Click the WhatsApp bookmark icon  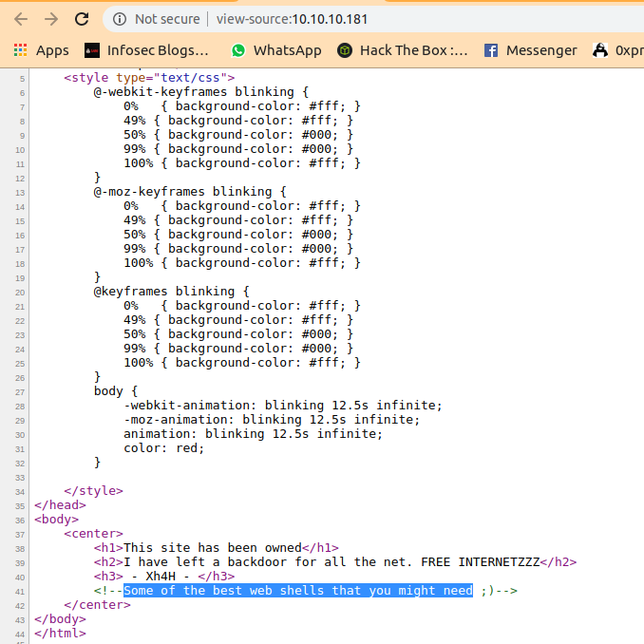[237, 50]
